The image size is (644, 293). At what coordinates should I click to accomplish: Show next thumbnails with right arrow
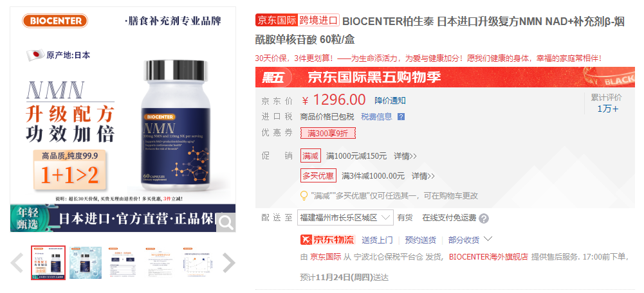tap(229, 263)
